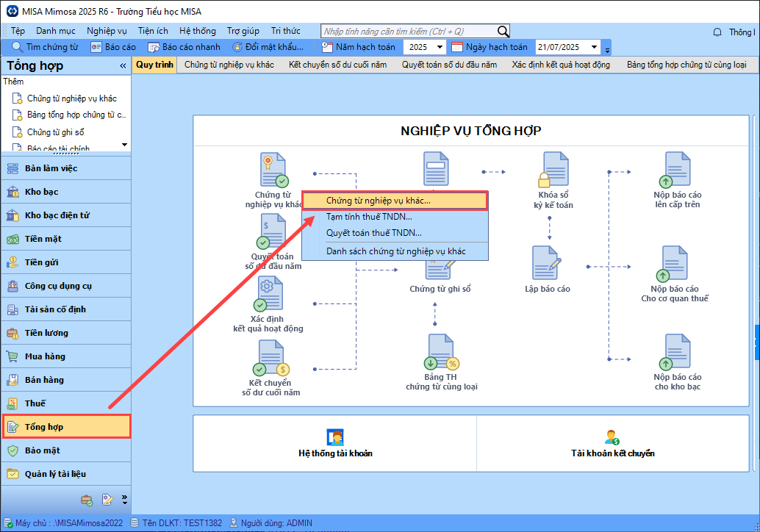Open Lập báo cáo icon
This screenshot has height=532, width=760.
[x=548, y=263]
